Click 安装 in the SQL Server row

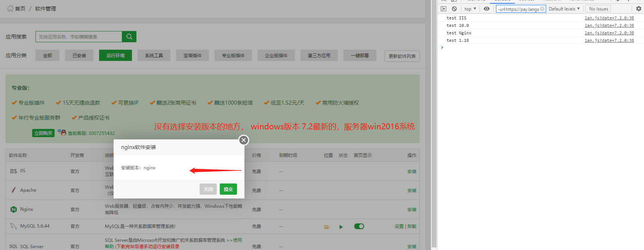click(412, 246)
